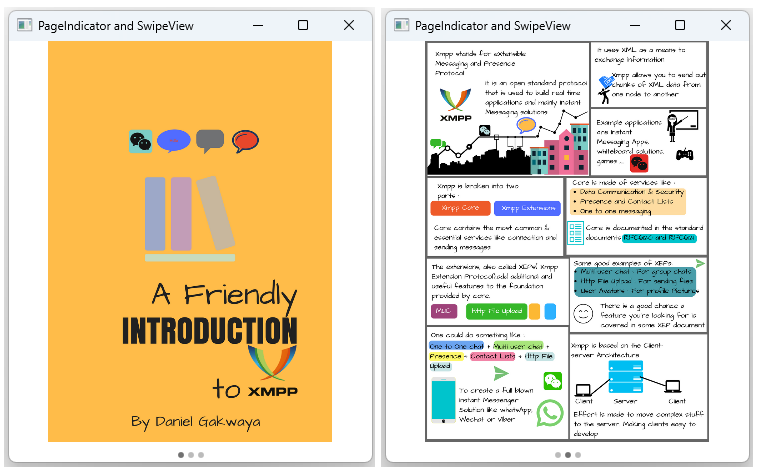Click the highlighted 'One to One chat' text
The height and width of the screenshot is (467, 759).
(456, 346)
